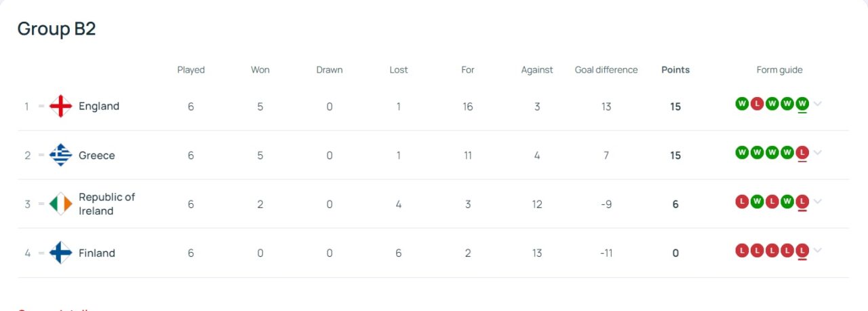Viewport: 868px width, 311px height.
Task: Click the Form guide column header
Action: (x=779, y=70)
